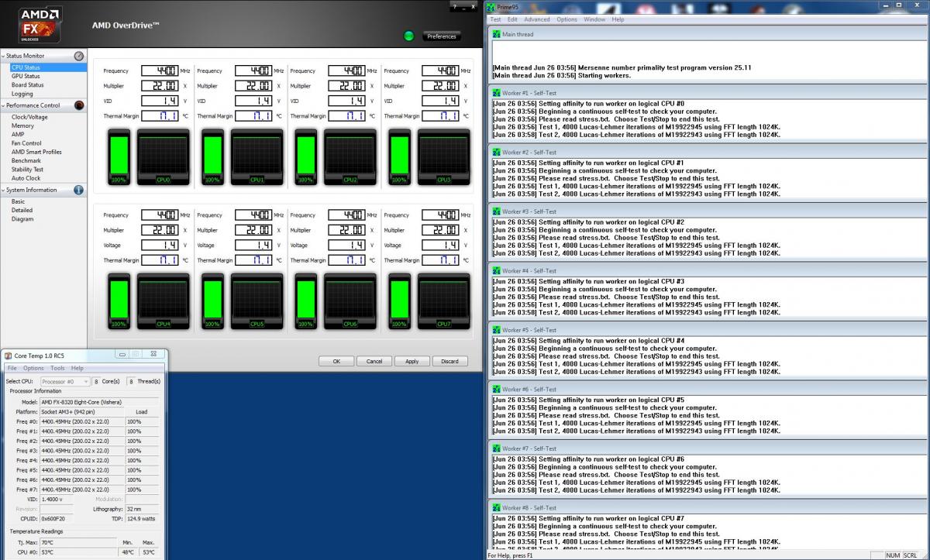
Task: Click the Model field AMD FX-8320 Eight-Core
Action: point(98,402)
